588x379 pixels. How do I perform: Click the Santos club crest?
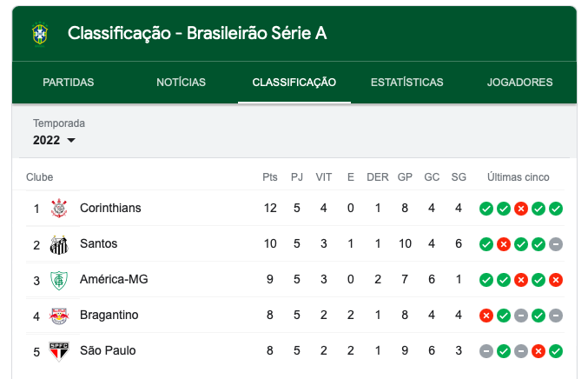[59, 244]
